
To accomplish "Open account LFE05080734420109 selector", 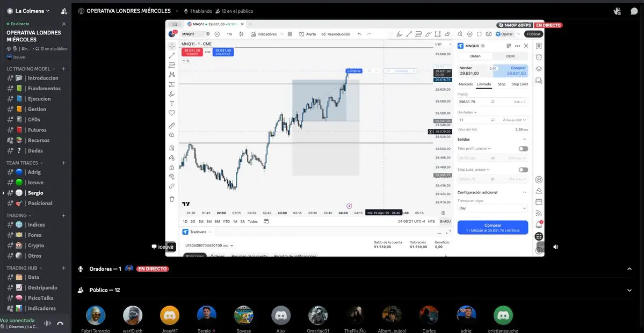I will (x=209, y=245).
